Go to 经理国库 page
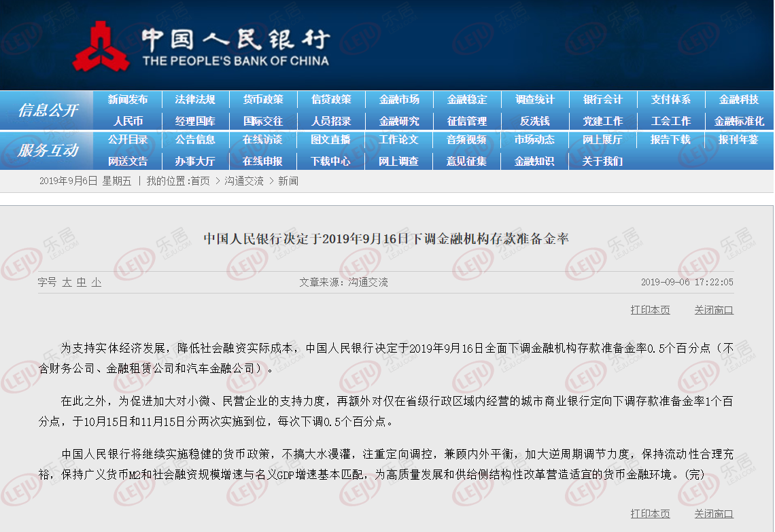Image resolution: width=775 pixels, height=532 pixels. click(195, 121)
